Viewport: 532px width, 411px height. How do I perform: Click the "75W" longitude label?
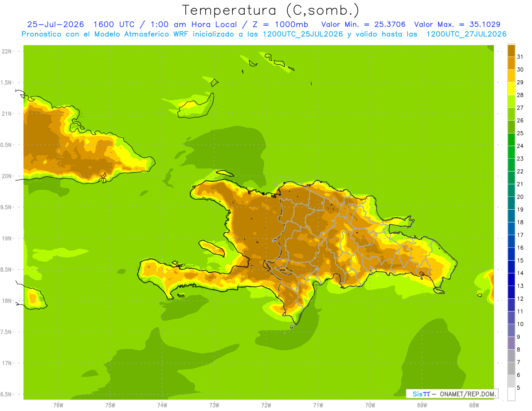point(110,405)
